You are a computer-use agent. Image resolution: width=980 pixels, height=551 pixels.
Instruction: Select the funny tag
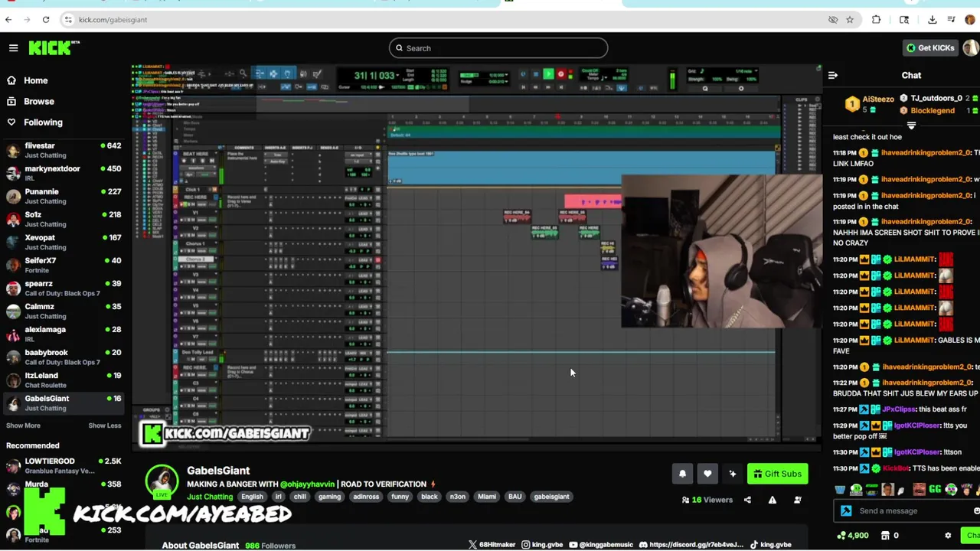pyautogui.click(x=400, y=497)
